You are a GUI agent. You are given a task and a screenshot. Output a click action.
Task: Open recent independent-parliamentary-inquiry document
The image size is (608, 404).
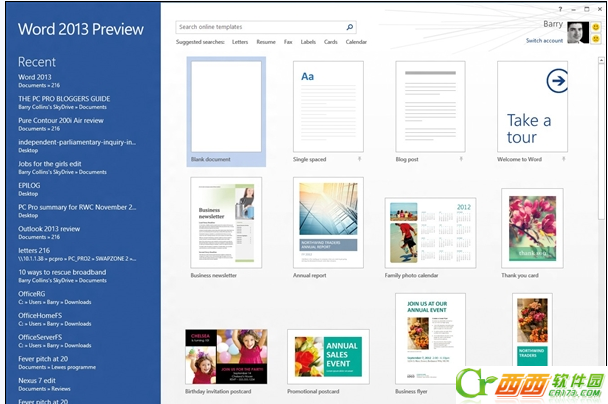(77, 146)
